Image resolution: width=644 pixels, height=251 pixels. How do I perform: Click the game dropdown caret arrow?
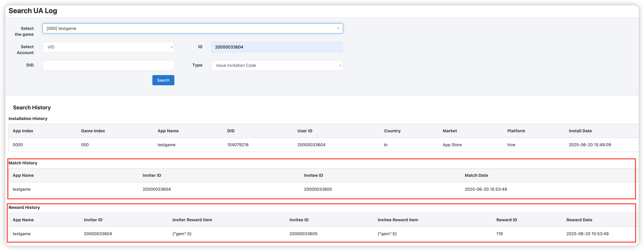point(338,29)
